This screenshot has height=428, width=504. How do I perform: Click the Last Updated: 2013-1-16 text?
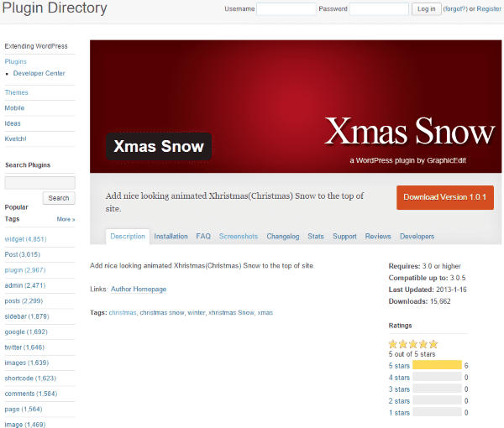point(428,290)
